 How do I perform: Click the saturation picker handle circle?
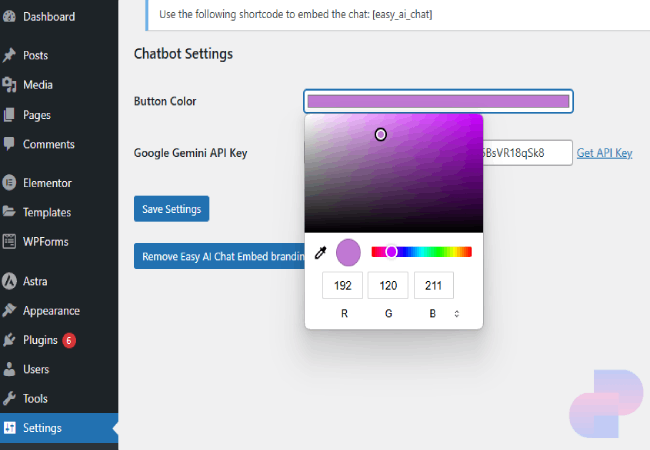coord(381,134)
